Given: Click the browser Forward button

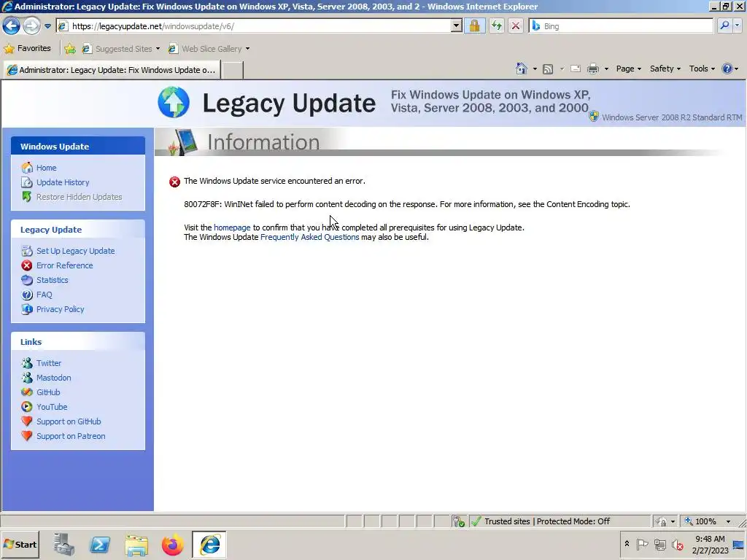Looking at the screenshot, I should pos(31,26).
